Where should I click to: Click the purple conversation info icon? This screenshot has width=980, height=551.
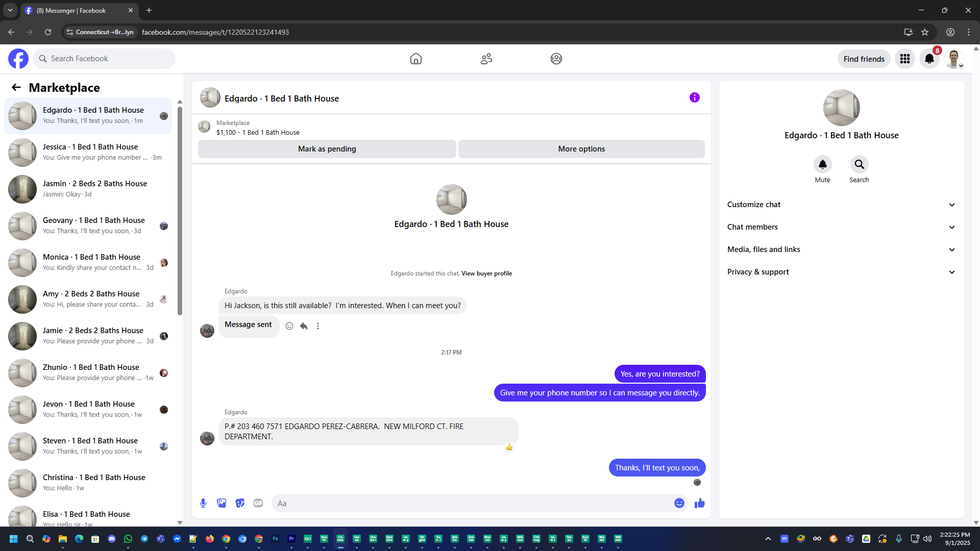[x=694, y=97]
